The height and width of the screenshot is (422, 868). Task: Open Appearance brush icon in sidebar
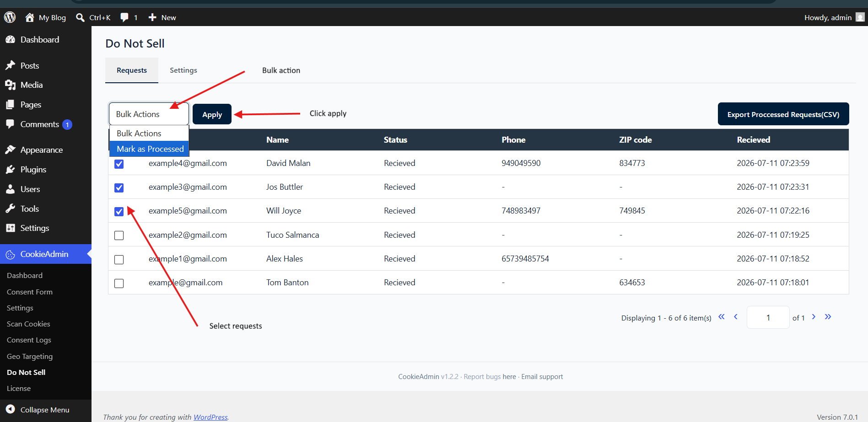(10, 150)
